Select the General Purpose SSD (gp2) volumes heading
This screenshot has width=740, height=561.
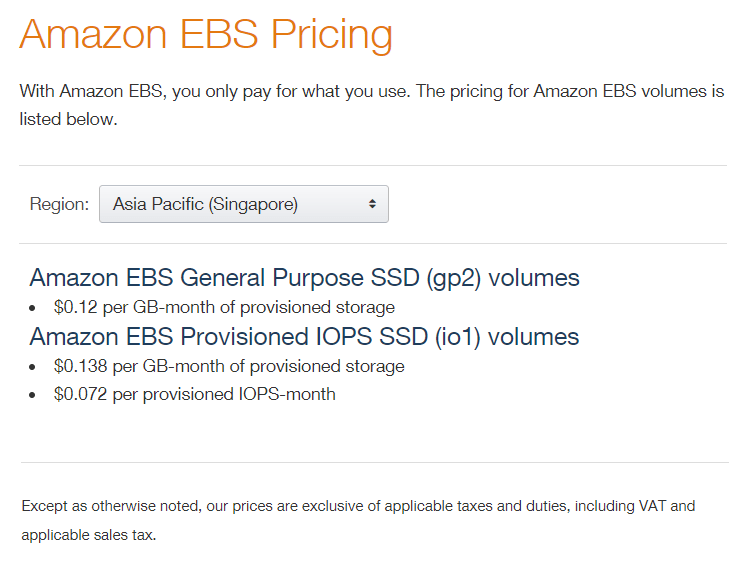click(304, 278)
